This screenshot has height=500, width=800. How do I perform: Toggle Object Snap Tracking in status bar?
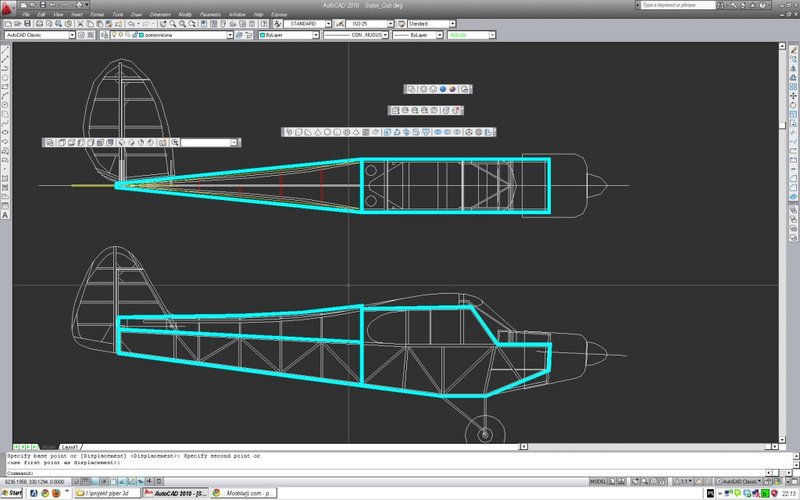coord(122,481)
